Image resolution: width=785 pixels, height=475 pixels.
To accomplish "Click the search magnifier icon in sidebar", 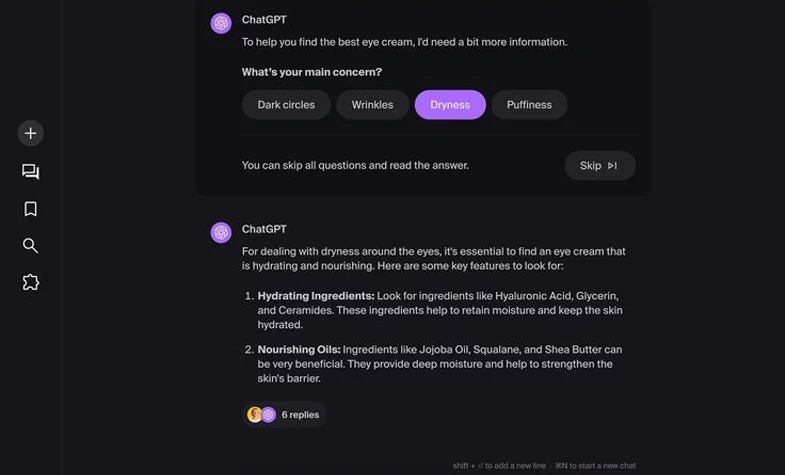I will tap(31, 246).
